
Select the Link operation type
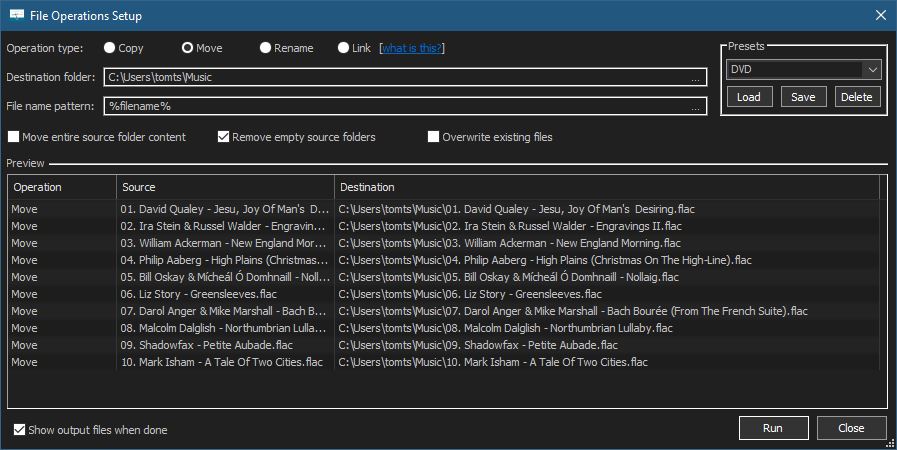(343, 48)
